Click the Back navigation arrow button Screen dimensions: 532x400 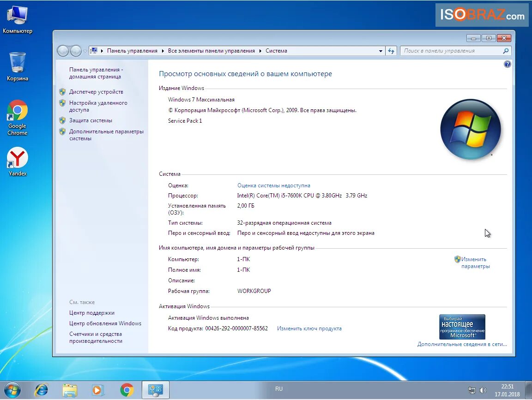tap(63, 51)
